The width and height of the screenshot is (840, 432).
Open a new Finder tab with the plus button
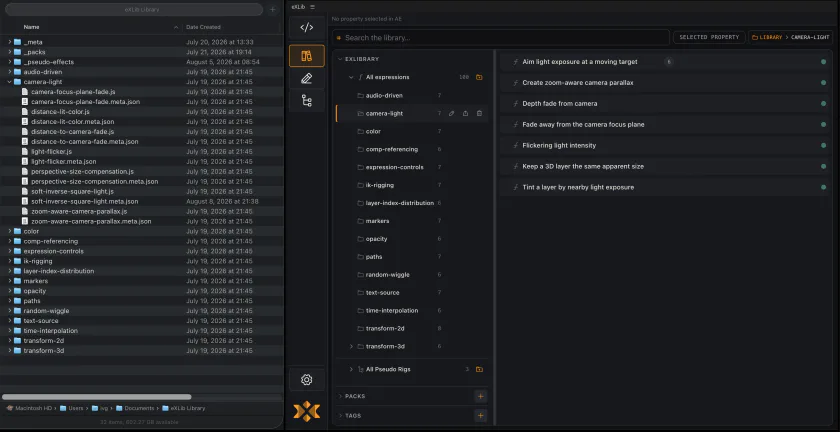click(x=273, y=10)
